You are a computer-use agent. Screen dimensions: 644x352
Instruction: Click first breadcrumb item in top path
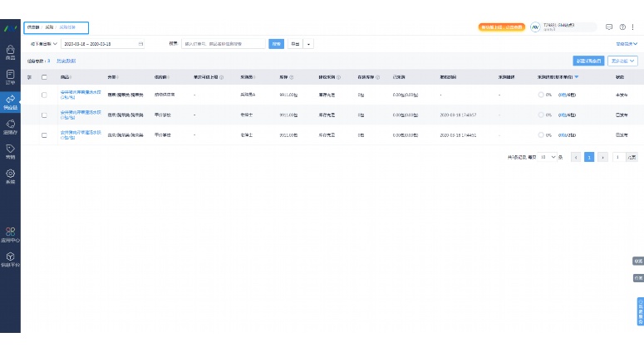[33, 27]
